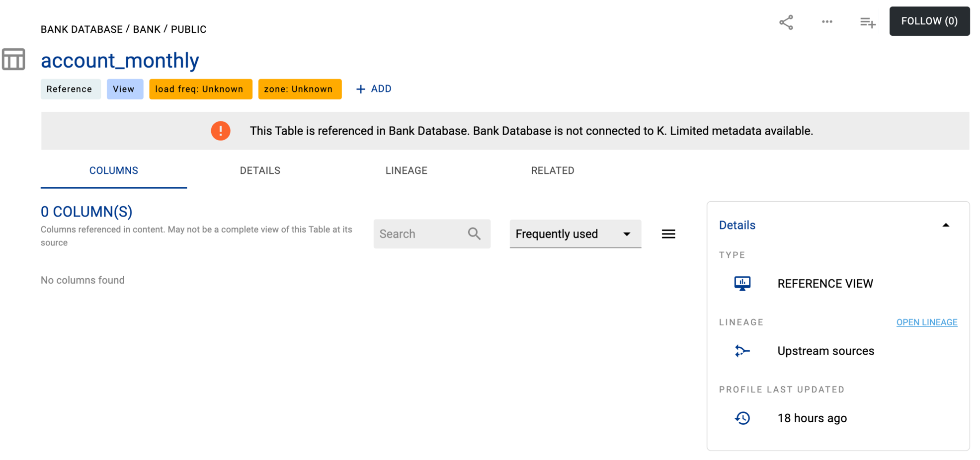Click the columns Search input field
This screenshot has height=460, width=980.
tap(420, 234)
